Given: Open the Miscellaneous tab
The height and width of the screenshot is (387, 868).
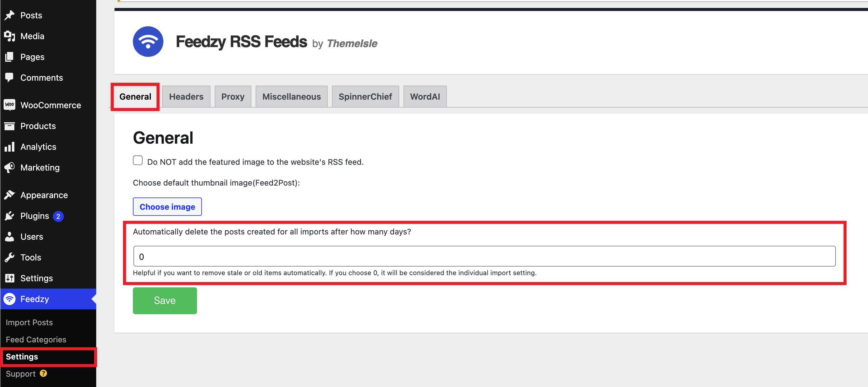Looking at the screenshot, I should [x=291, y=97].
